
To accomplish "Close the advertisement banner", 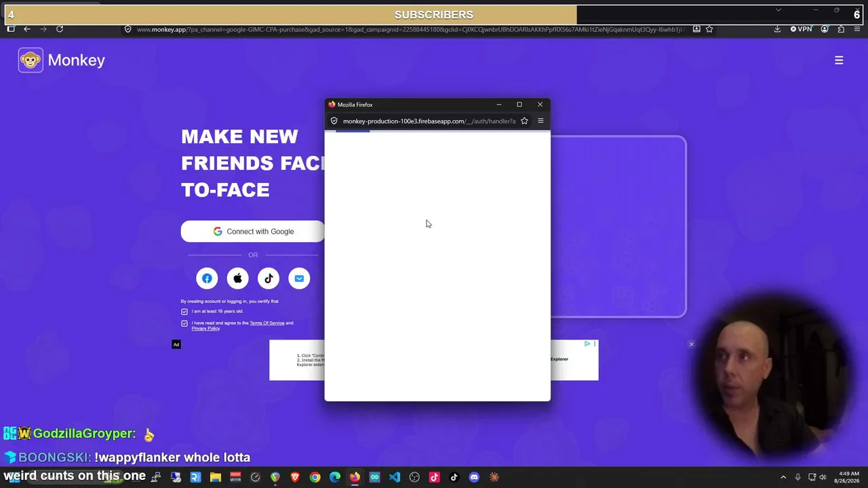I will 692,344.
